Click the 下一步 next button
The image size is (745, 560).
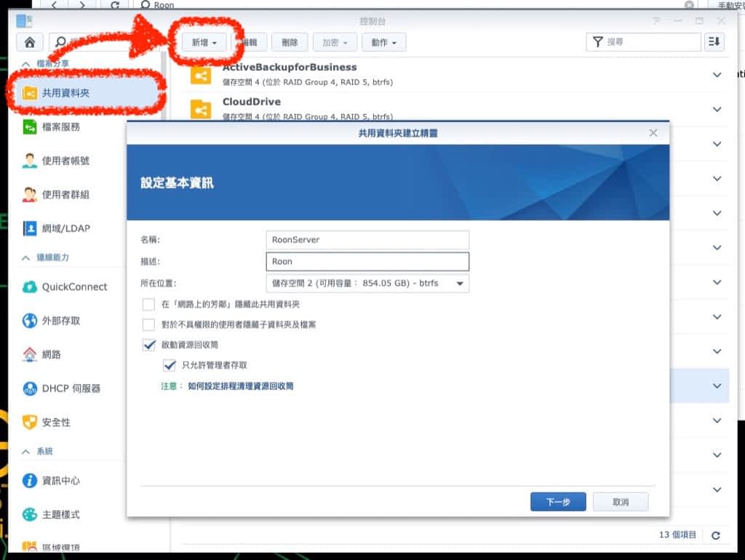557,502
